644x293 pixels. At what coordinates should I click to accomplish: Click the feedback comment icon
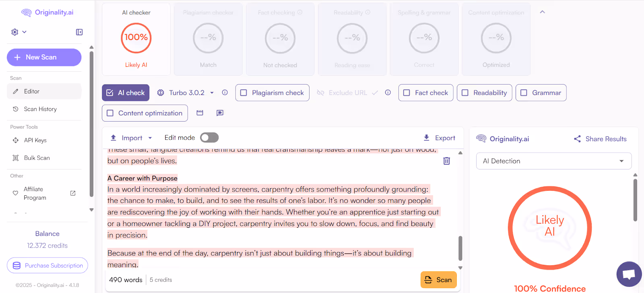pos(220,113)
